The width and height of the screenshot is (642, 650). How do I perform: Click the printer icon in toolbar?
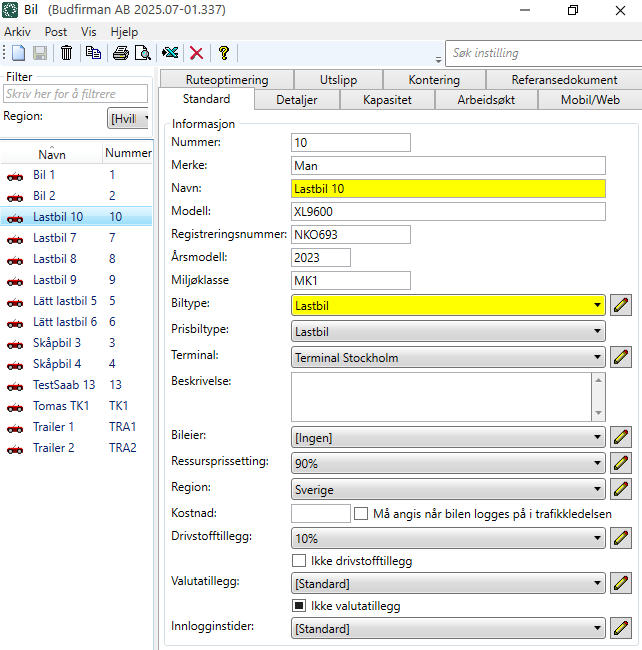coord(121,53)
